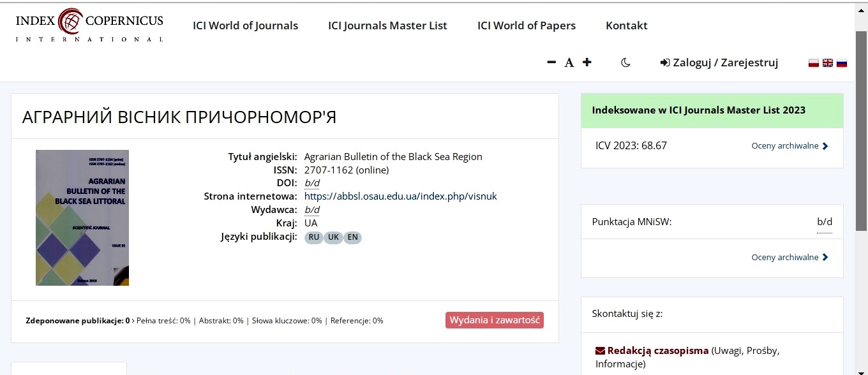Expand Oceny archiwalne under Punktacja MNiSW
This screenshot has width=868, height=375.
pos(789,258)
